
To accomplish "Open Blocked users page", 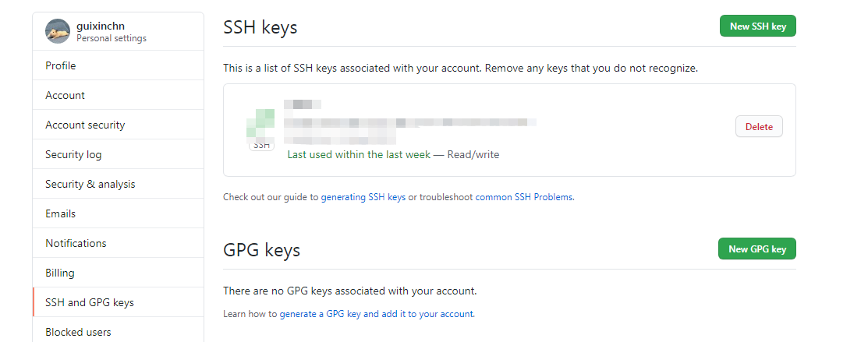I will 78,333.
